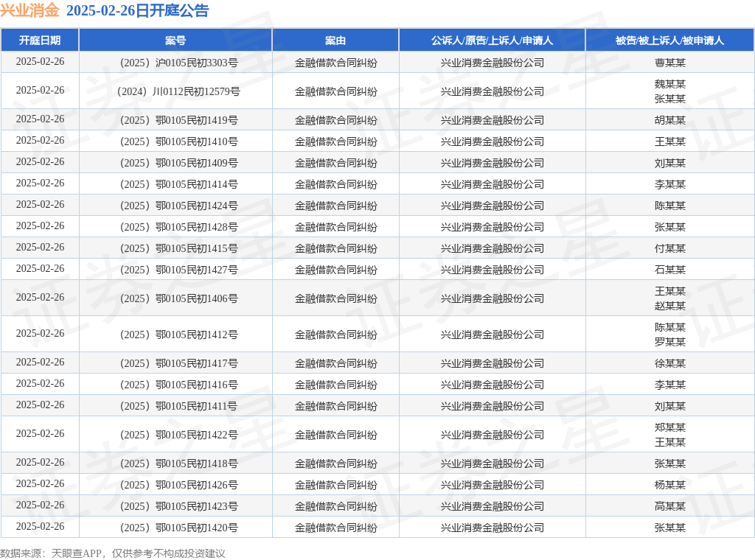Click case number (2025)鄂0105民初1424号

click(x=178, y=206)
